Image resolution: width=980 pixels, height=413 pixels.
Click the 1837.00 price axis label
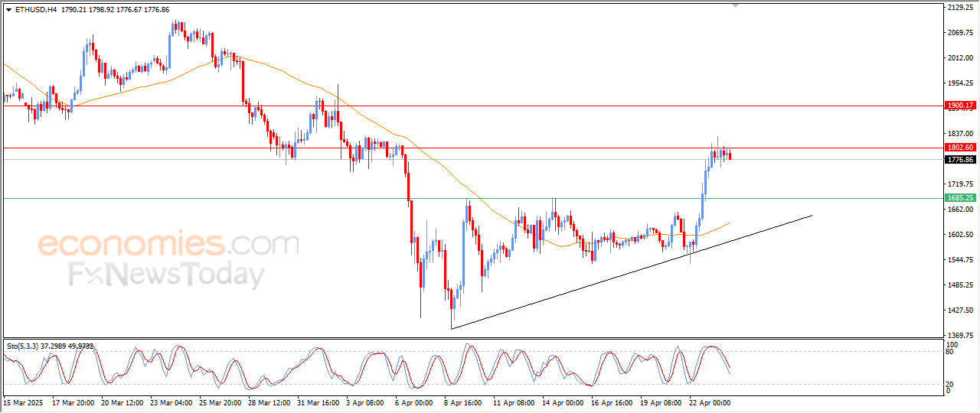pyautogui.click(x=959, y=134)
